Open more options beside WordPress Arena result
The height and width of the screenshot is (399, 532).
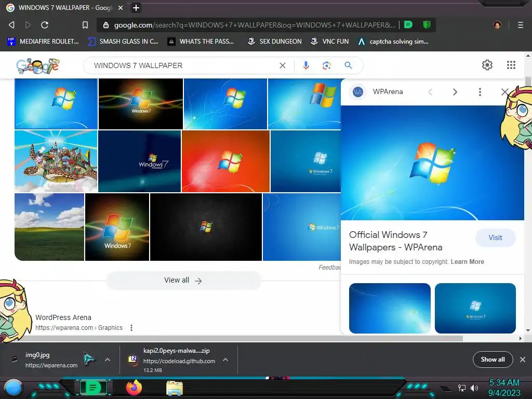131,328
